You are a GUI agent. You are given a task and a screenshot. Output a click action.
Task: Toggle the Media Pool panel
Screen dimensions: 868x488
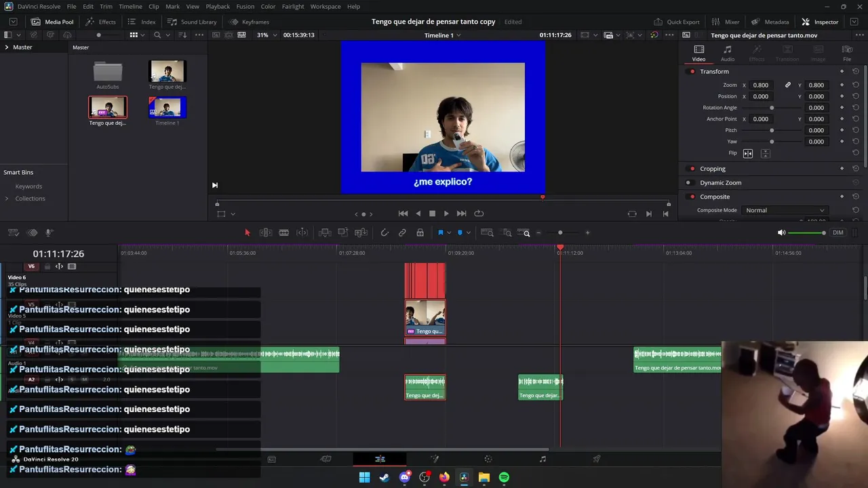(52, 22)
